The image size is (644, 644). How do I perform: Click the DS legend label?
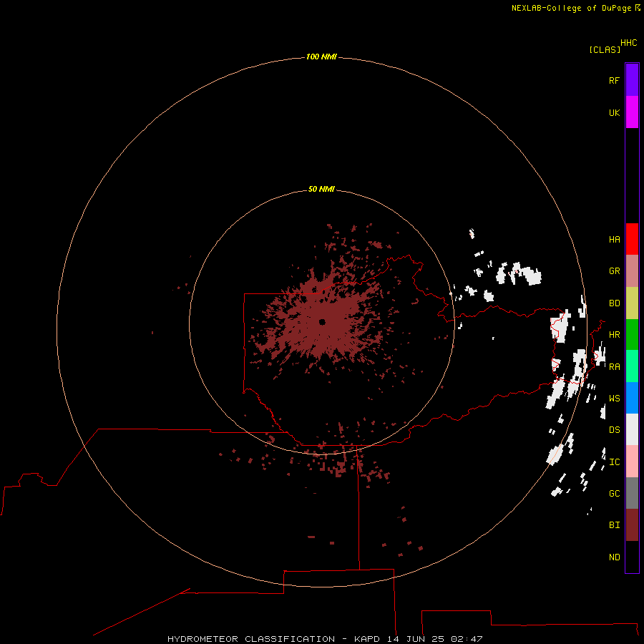click(x=614, y=430)
